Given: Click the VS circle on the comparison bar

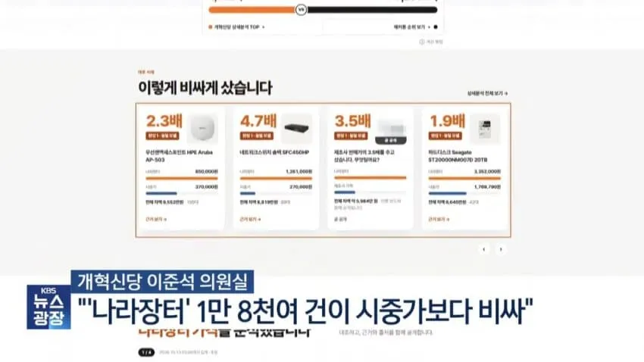Looking at the screenshot, I should coord(301,9).
